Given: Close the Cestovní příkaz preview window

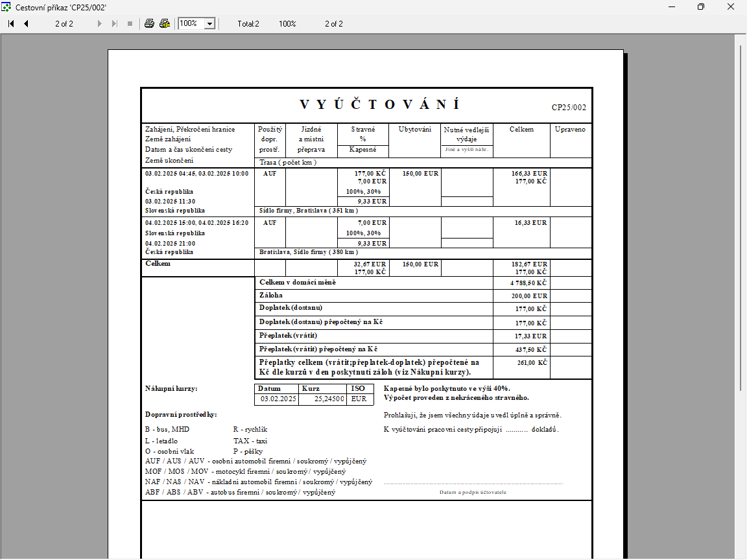Looking at the screenshot, I should 730,6.
